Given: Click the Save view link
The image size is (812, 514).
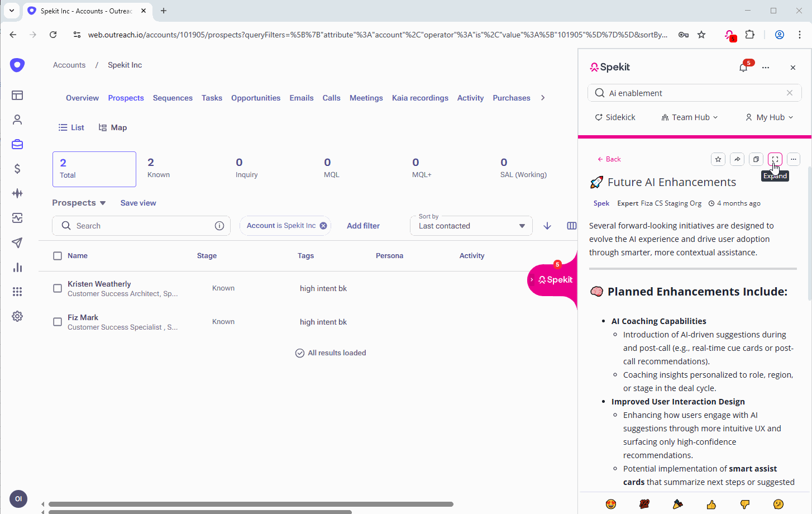Looking at the screenshot, I should pyautogui.click(x=138, y=203).
